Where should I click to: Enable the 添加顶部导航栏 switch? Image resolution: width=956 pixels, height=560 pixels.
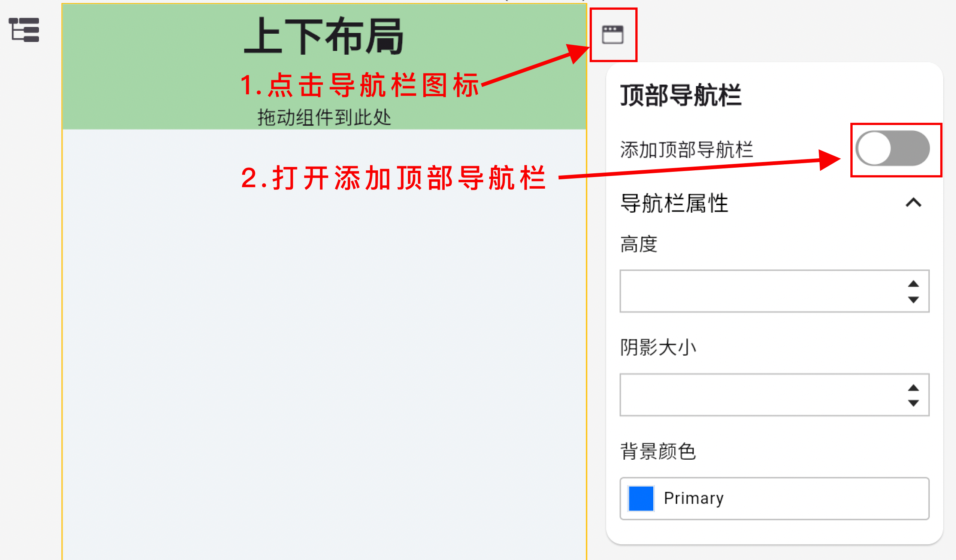point(892,148)
